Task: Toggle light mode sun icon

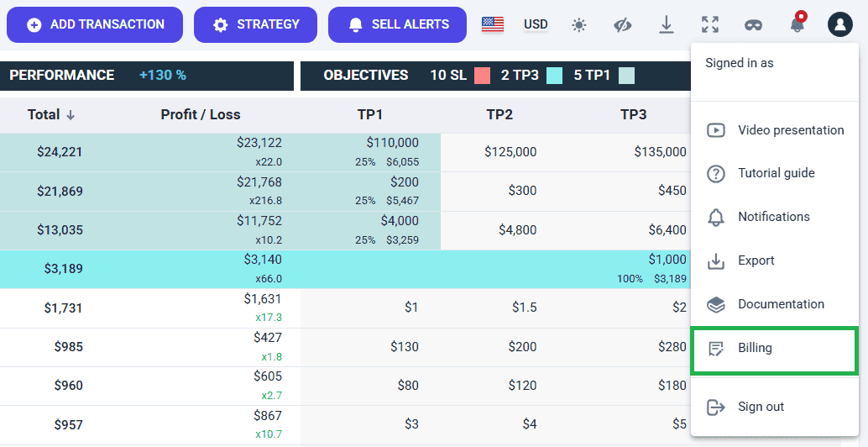Action: (x=579, y=25)
